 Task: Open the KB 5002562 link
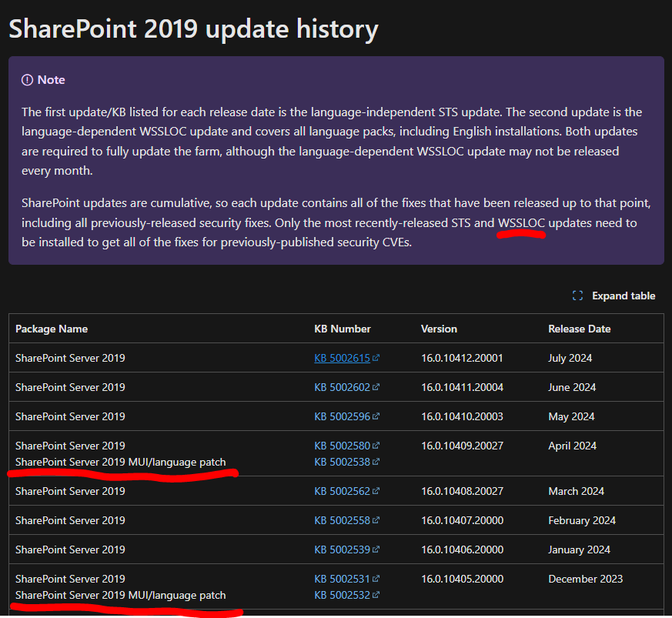click(x=342, y=491)
